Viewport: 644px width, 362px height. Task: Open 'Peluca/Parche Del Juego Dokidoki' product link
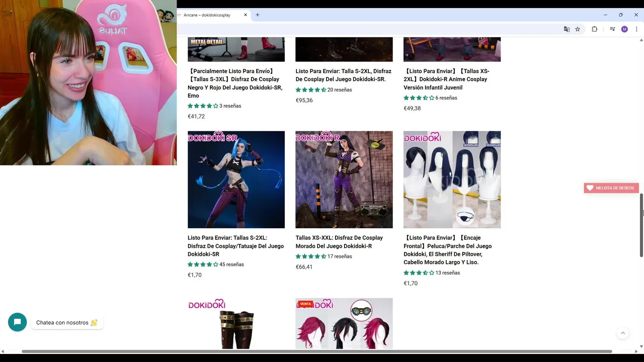[447, 250]
